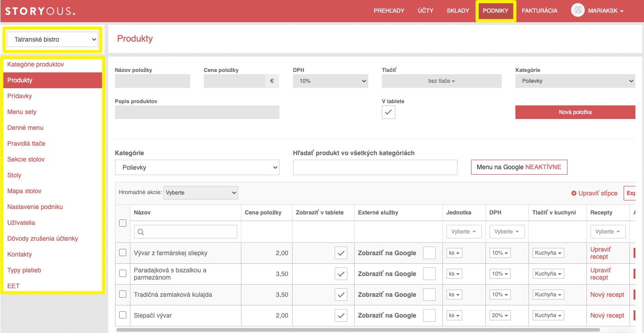This screenshot has width=644, height=333.
Task: Open the DPH 10% dropdown in form
Action: click(x=331, y=81)
